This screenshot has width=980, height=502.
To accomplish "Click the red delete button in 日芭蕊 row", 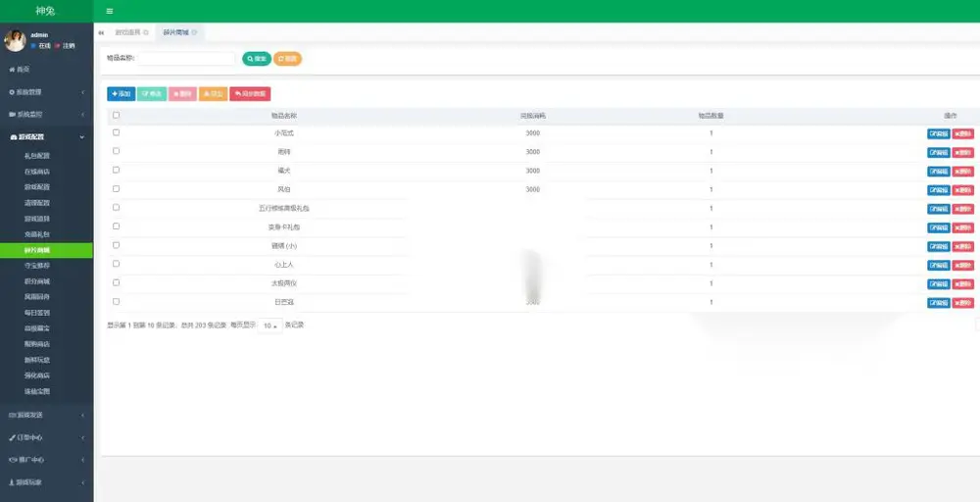I will 963,303.
